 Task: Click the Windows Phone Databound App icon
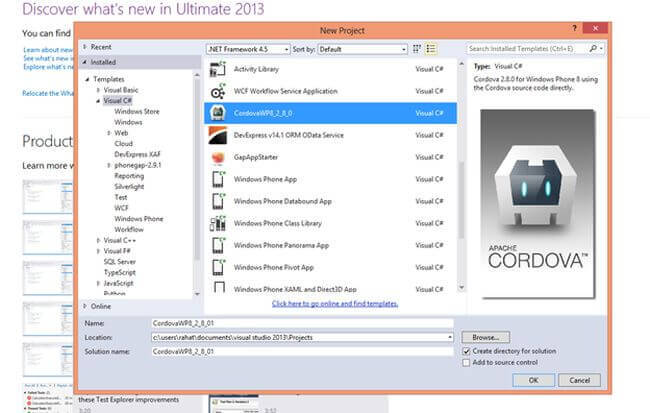[218, 201]
